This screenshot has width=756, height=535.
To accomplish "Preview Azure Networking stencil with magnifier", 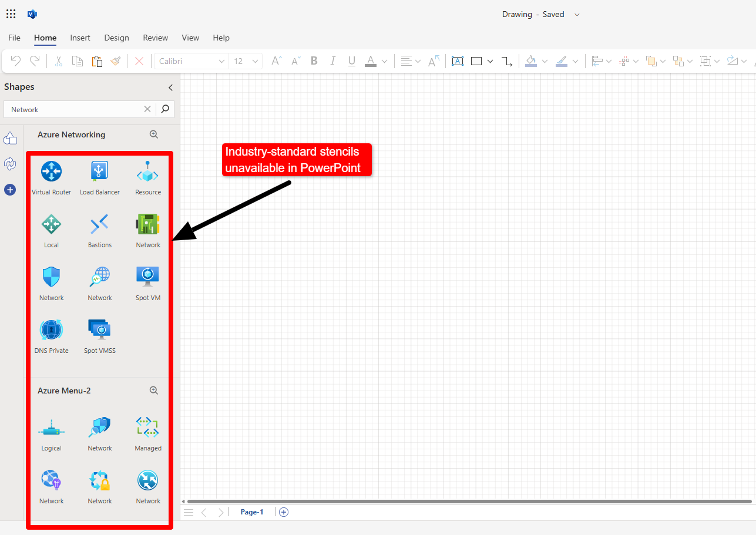I will 154,134.
